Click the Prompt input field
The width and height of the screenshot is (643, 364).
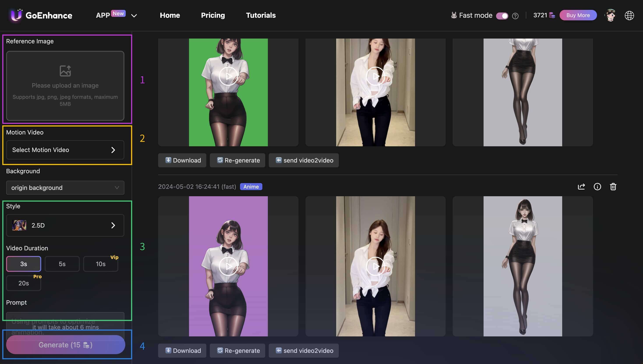click(x=65, y=321)
